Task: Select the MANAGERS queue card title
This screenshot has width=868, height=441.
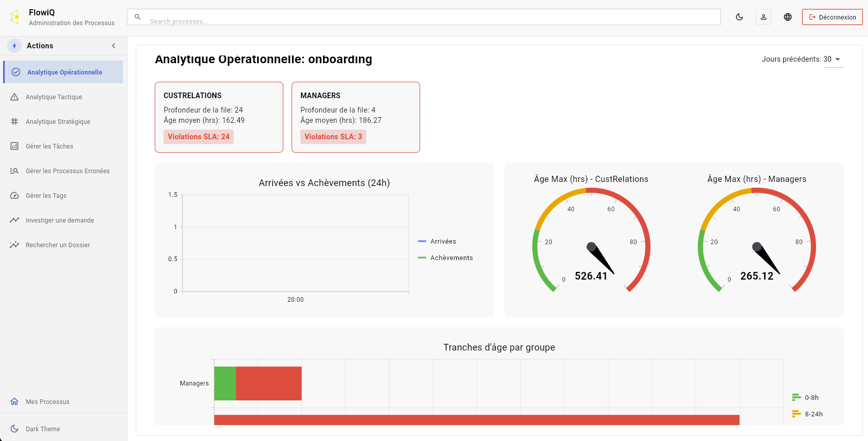Action: (320, 96)
